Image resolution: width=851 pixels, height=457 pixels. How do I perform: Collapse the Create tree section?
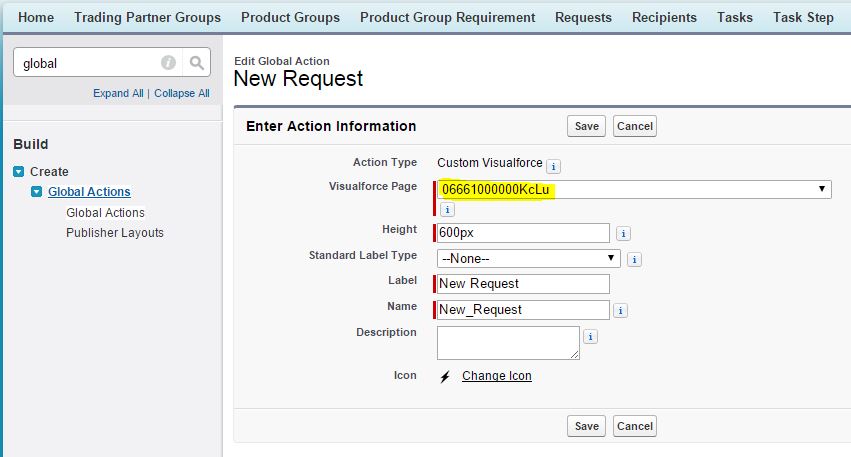pyautogui.click(x=18, y=172)
